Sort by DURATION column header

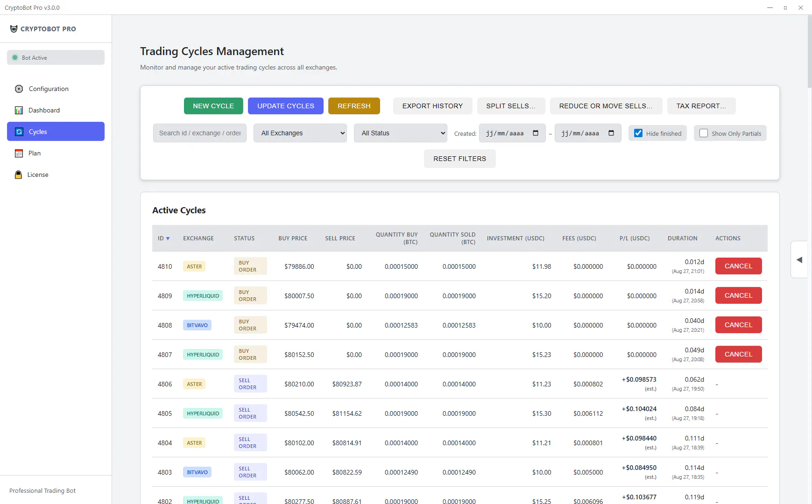click(x=682, y=238)
